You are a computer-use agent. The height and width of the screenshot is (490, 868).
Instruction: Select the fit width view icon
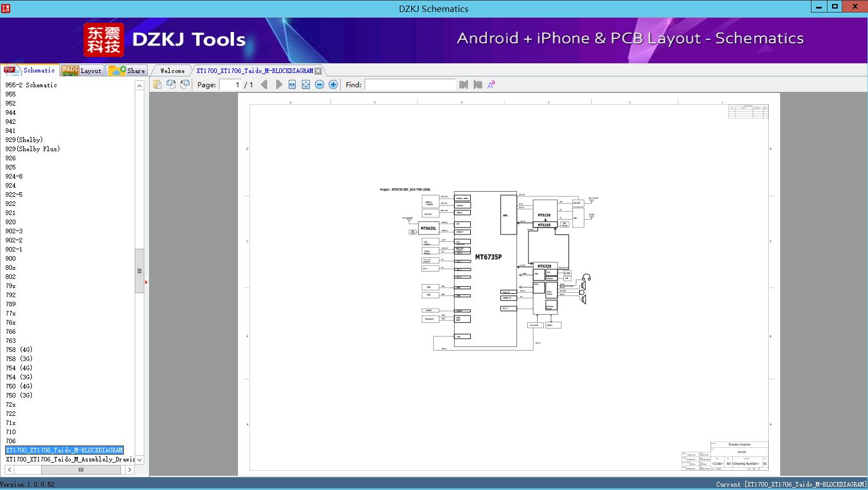[x=292, y=84]
